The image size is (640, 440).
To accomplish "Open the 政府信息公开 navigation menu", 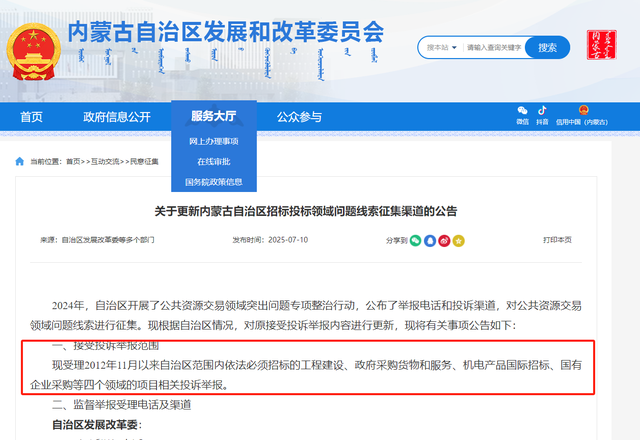I will coord(116,117).
